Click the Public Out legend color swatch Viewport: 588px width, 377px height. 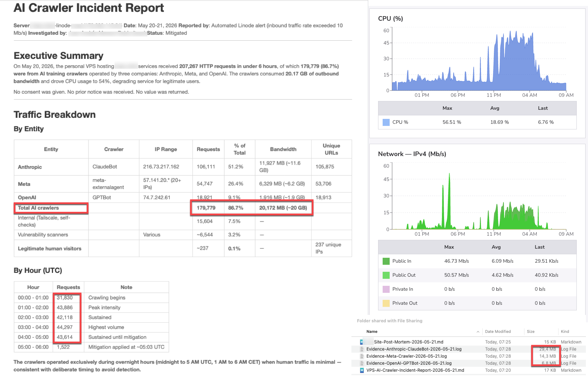coord(386,275)
